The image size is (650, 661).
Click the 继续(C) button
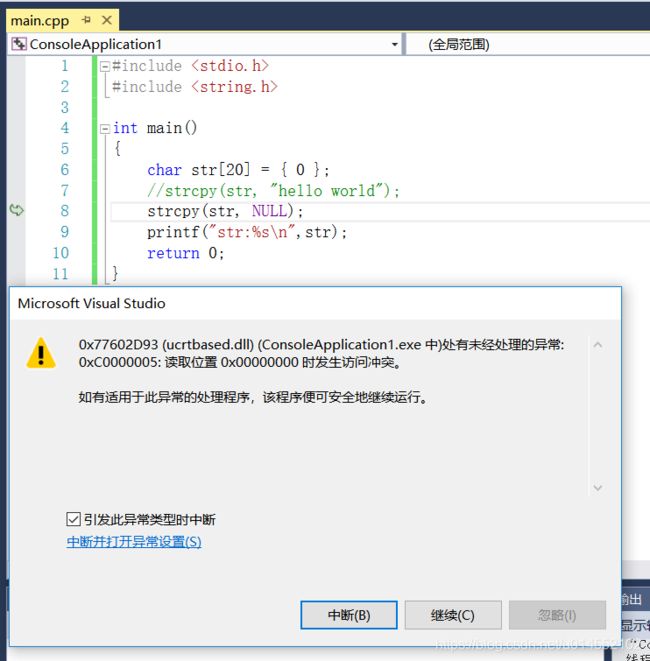453,615
